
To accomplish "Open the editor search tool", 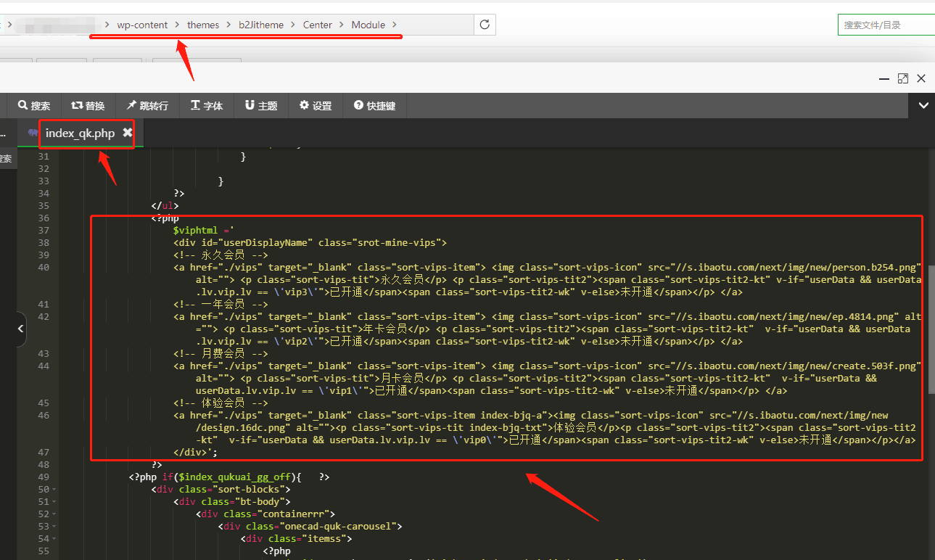I will (34, 106).
